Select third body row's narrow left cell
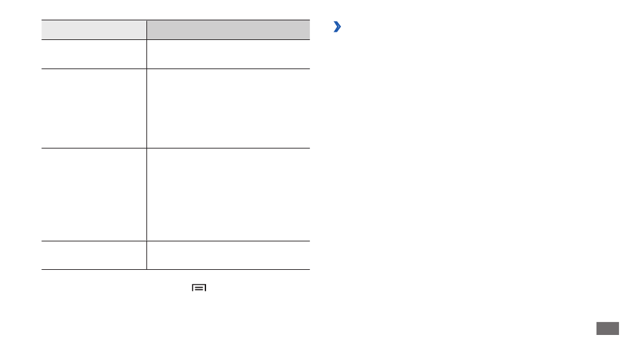 pos(94,195)
